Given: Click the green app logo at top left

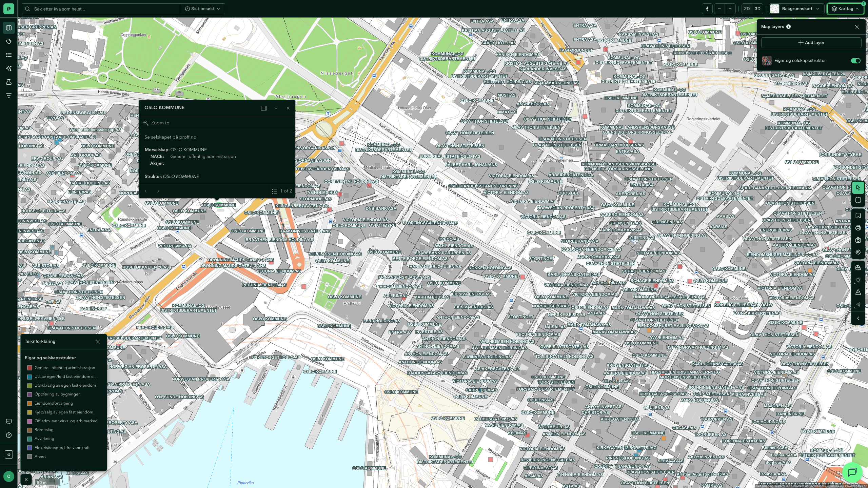Looking at the screenshot, I should 9,9.
